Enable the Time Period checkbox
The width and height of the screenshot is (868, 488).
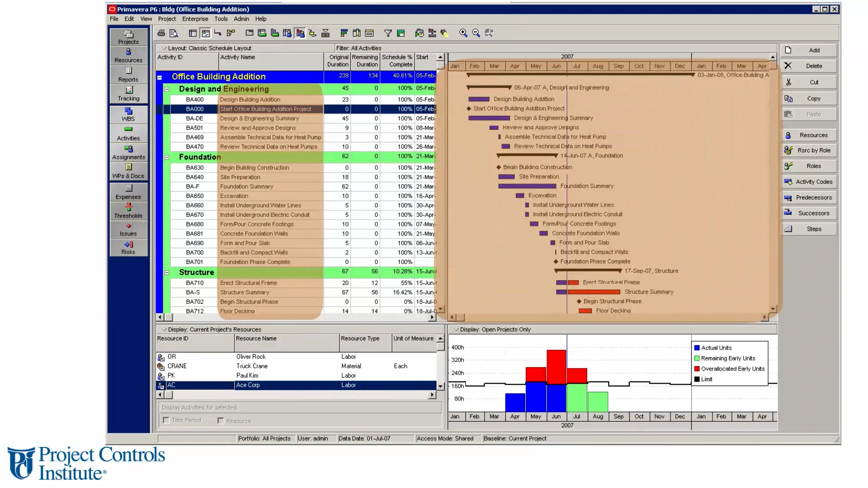166,420
